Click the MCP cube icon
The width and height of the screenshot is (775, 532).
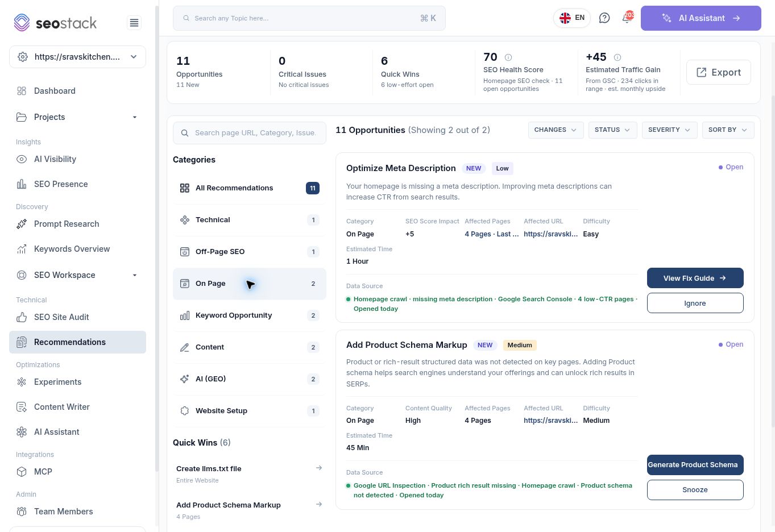pyautogui.click(x=22, y=472)
